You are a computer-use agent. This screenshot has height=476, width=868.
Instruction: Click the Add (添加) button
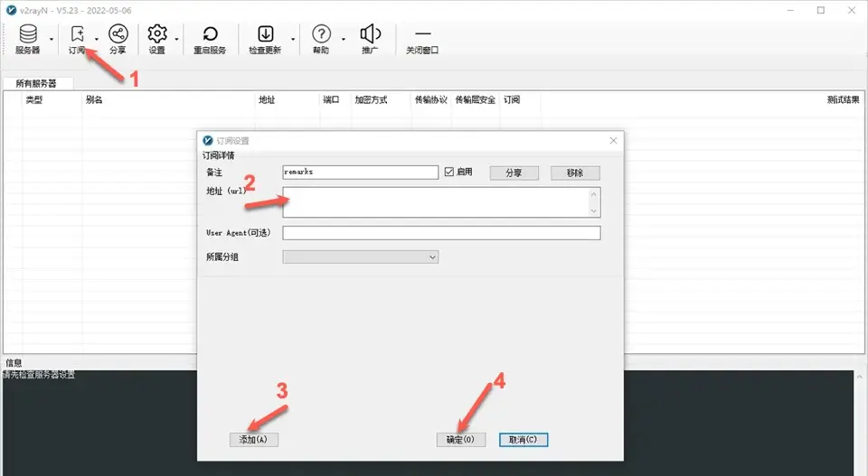(253, 440)
